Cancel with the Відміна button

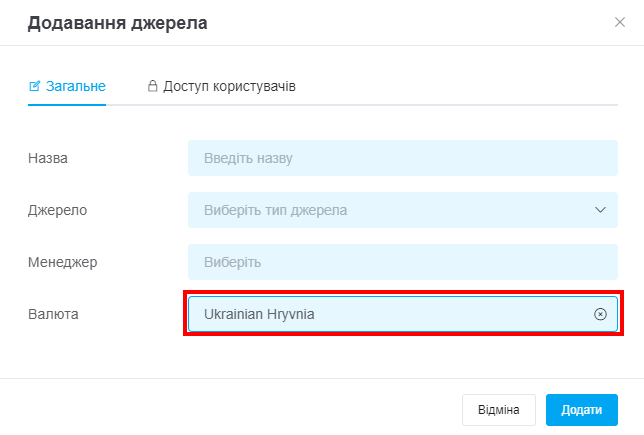click(x=499, y=410)
